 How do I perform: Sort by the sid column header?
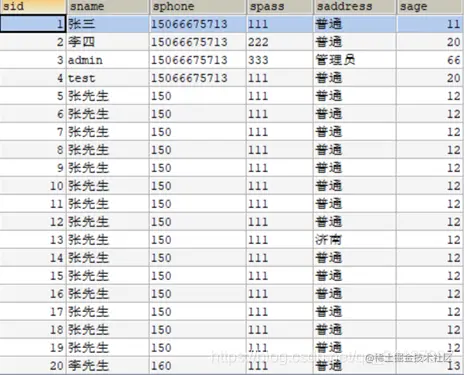point(33,7)
